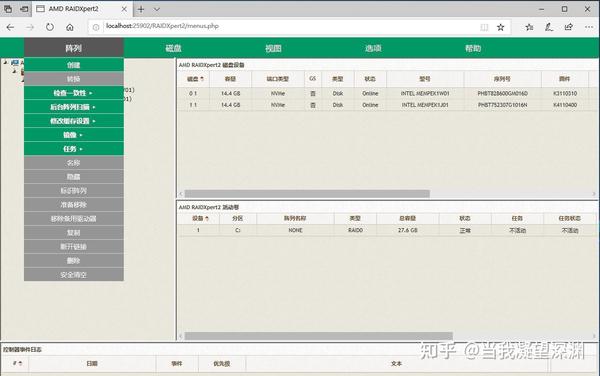Select the RAID0 array row
The width and height of the screenshot is (600, 376).
click(x=387, y=230)
